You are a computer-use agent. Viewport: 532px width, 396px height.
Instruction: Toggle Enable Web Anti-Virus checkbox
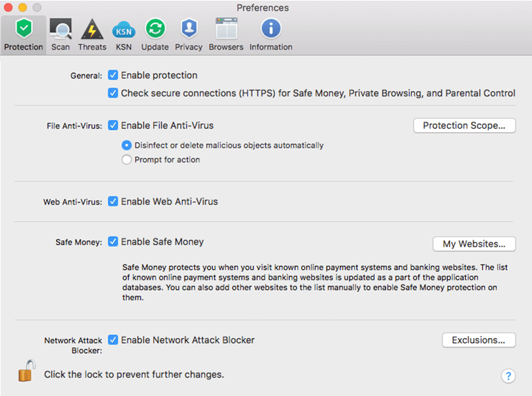pos(113,201)
